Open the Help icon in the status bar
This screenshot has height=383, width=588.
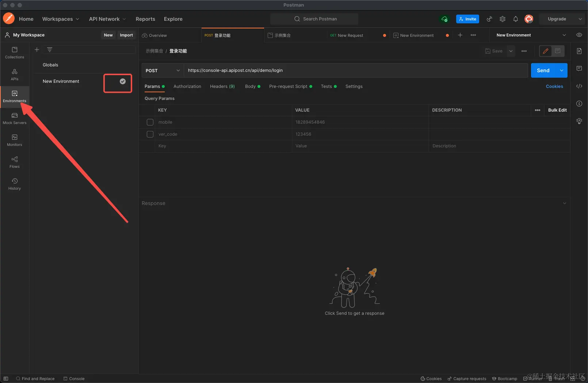coord(583,379)
